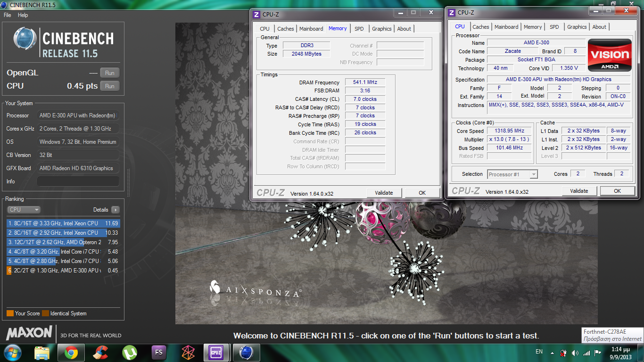Click inside the Info input field

click(78, 181)
